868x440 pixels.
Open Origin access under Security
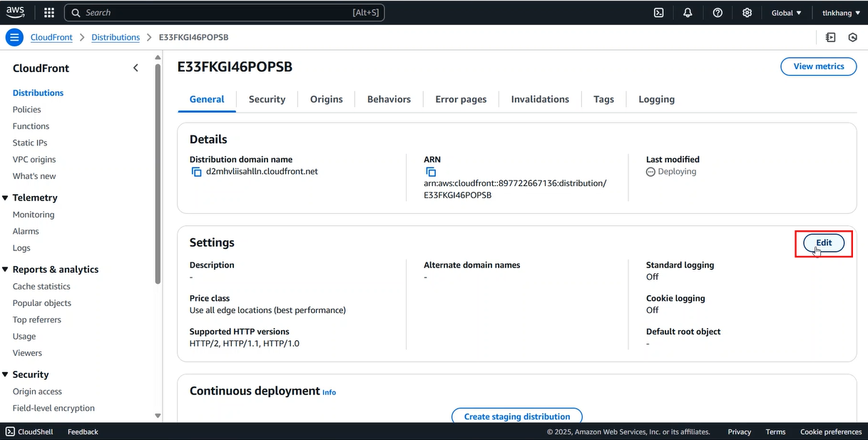[x=37, y=392]
